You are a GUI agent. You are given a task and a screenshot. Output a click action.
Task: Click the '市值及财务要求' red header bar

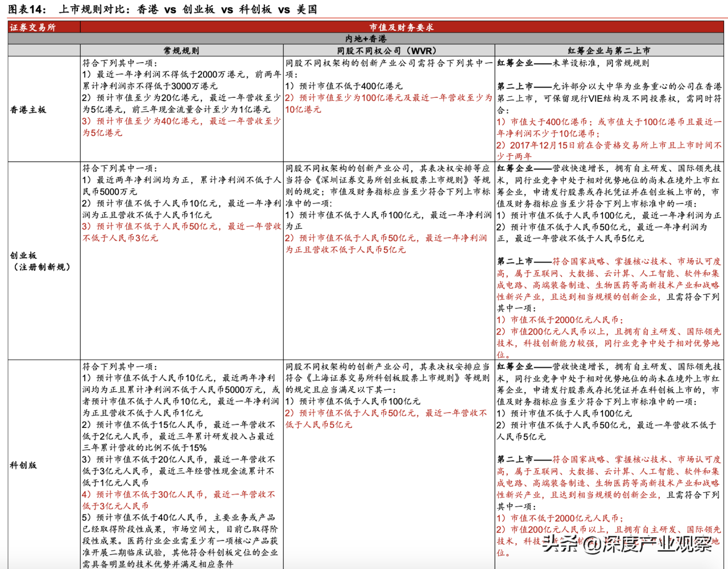401,27
